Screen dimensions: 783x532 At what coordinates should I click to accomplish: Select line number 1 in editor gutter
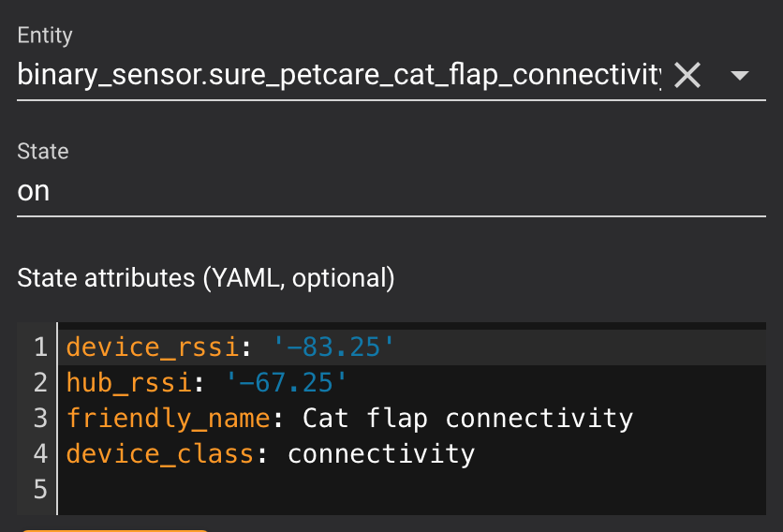pyautogui.click(x=39, y=347)
